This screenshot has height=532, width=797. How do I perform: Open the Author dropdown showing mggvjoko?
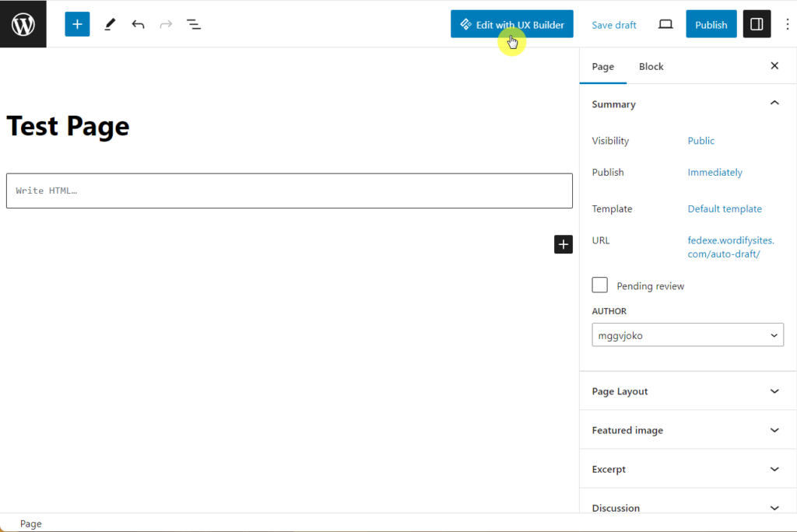[x=687, y=334]
